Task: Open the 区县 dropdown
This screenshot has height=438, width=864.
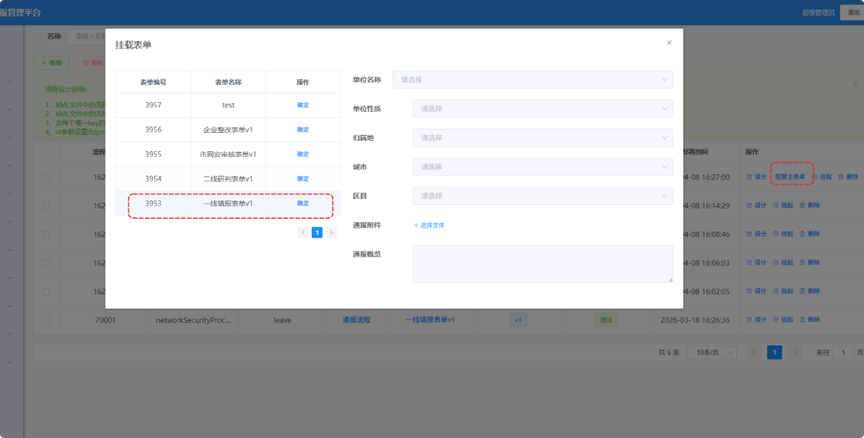Action: (543, 196)
